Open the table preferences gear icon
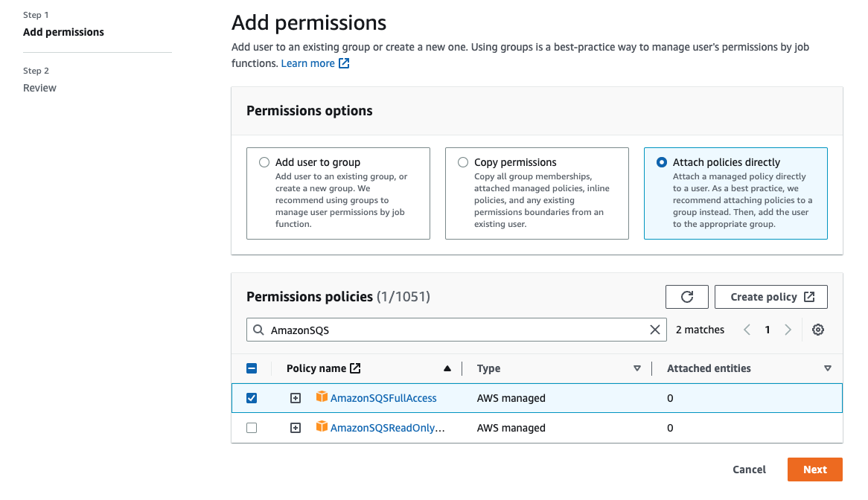Viewport: 868px width, 500px height. [817, 329]
